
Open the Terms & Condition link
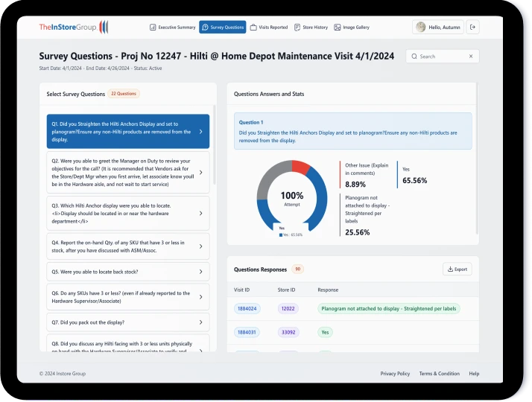[440, 374]
